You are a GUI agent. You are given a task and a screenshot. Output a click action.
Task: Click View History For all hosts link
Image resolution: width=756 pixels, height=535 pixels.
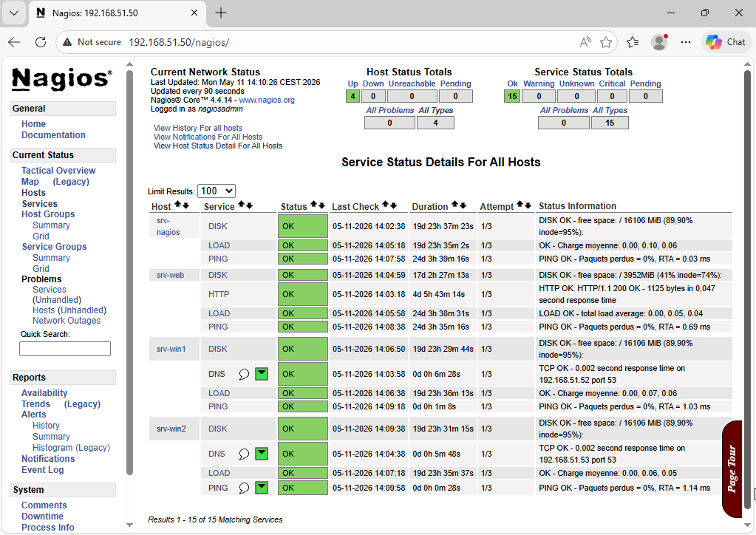point(197,128)
